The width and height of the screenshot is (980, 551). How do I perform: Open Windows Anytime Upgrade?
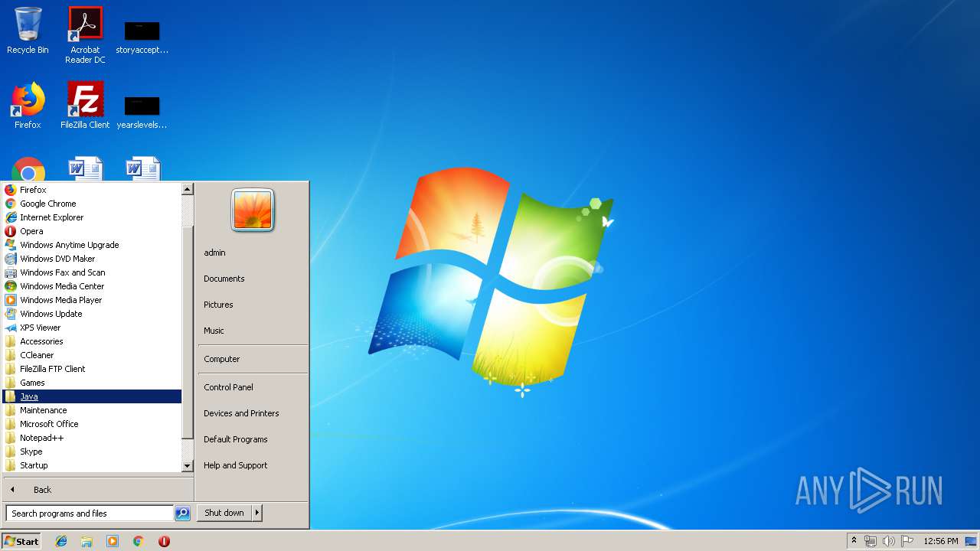coord(92,245)
